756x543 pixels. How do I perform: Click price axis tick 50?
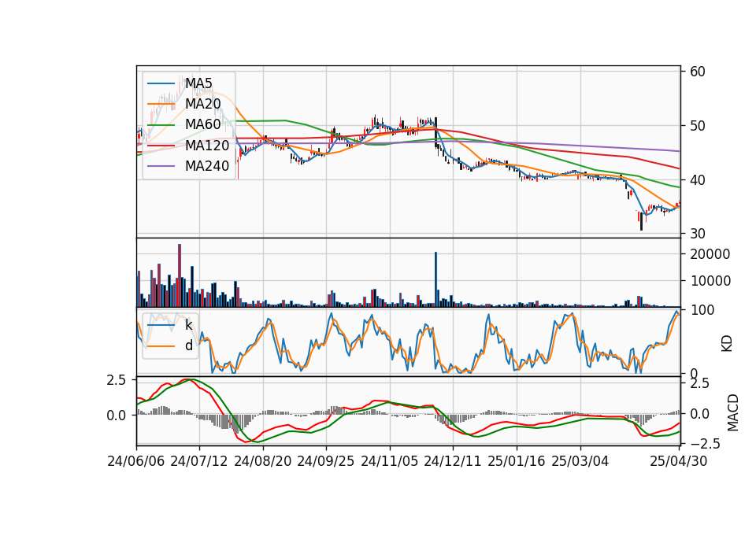pos(698,126)
